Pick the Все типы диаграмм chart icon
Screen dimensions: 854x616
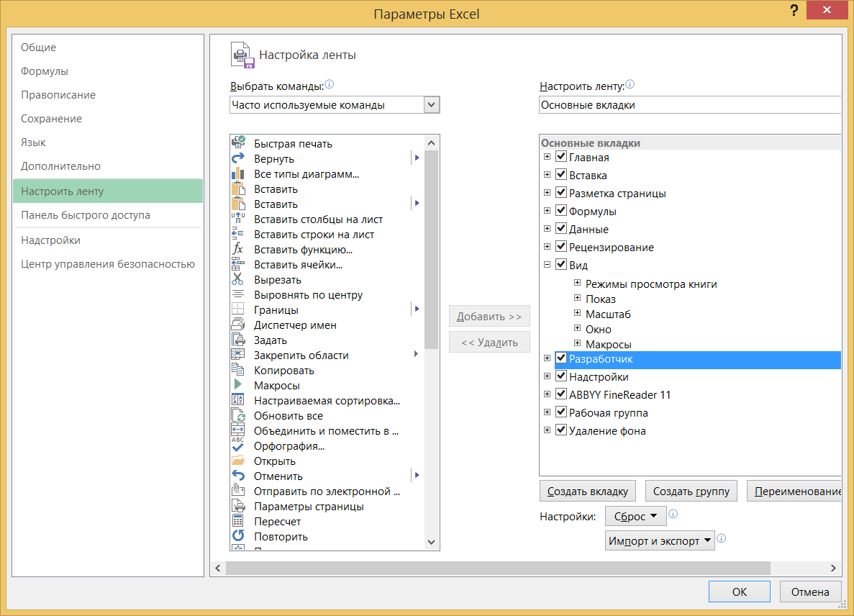238,173
